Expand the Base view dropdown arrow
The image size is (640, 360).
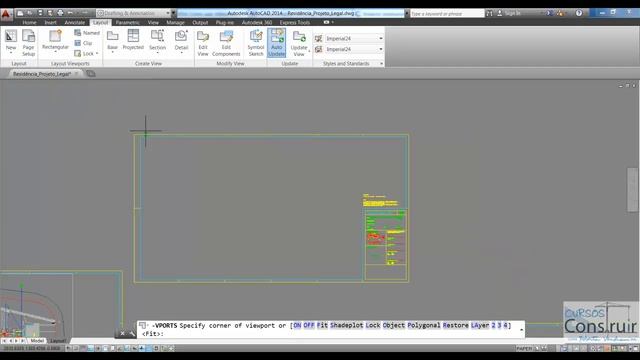[x=112, y=52]
